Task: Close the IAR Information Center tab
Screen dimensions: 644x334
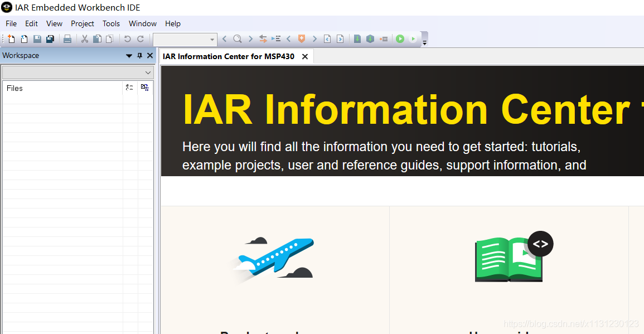Action: pos(305,56)
